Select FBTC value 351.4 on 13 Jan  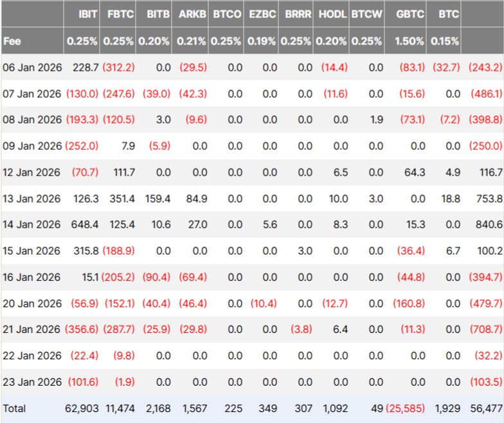[122, 199]
